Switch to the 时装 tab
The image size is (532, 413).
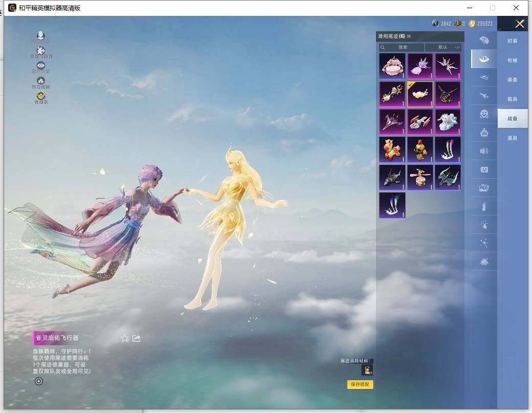[x=513, y=41]
